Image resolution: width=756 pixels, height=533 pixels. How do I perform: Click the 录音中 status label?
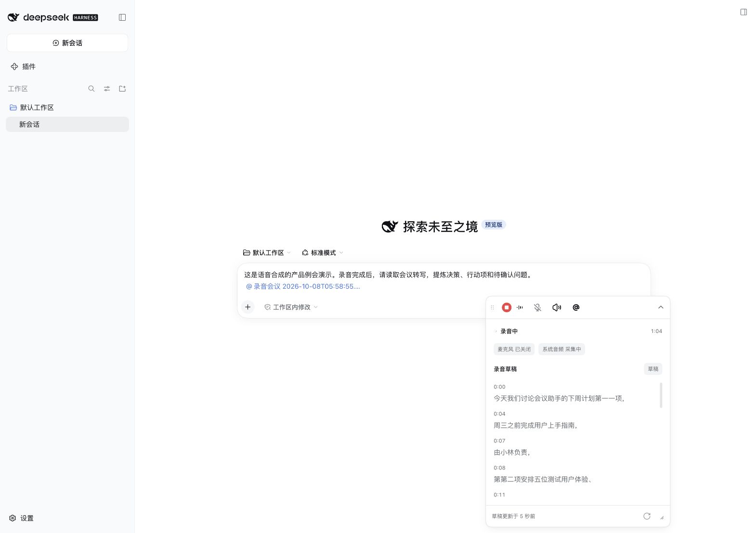pyautogui.click(x=509, y=332)
